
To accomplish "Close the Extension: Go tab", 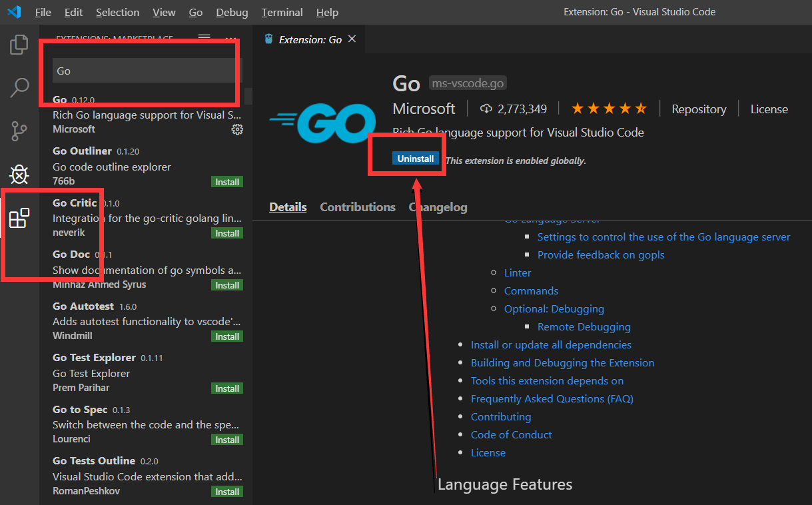I will point(352,39).
